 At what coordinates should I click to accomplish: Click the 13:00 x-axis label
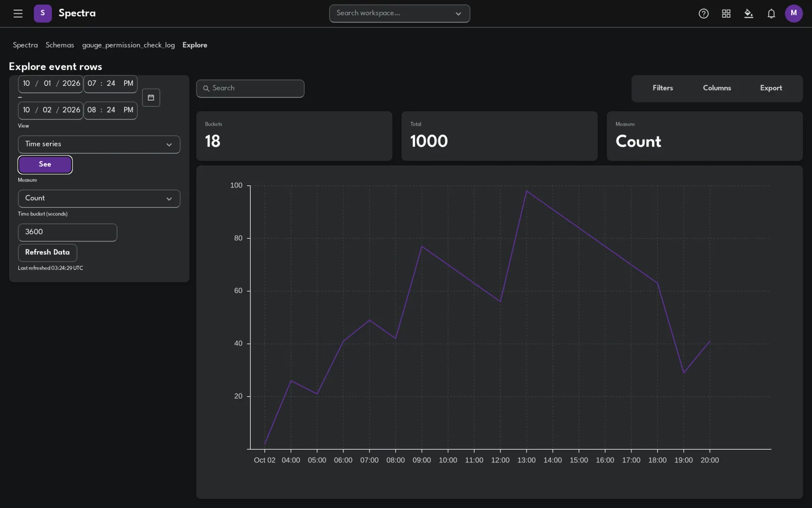(526, 460)
